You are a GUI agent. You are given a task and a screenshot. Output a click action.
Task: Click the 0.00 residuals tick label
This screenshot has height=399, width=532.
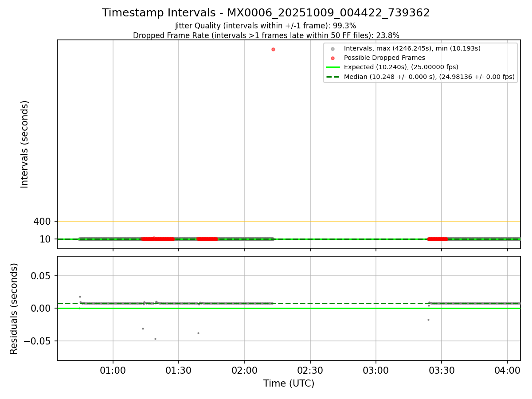coord(41,309)
